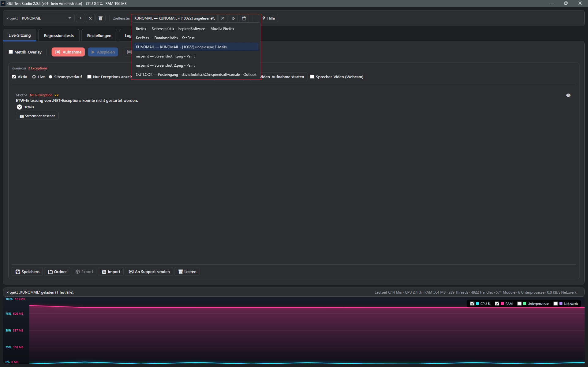This screenshot has height=367, width=588.
Task: Uncheck the Aktiv checkbox
Action: pos(14,77)
